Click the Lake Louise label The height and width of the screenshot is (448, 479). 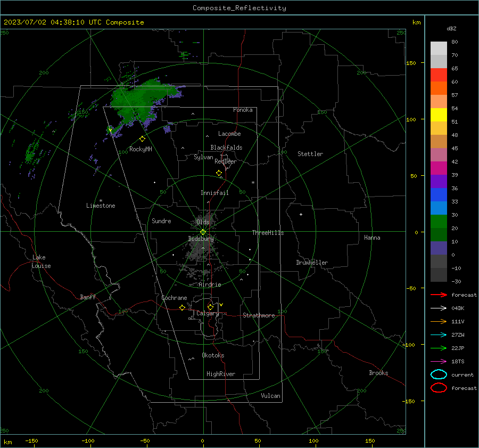pos(41,262)
